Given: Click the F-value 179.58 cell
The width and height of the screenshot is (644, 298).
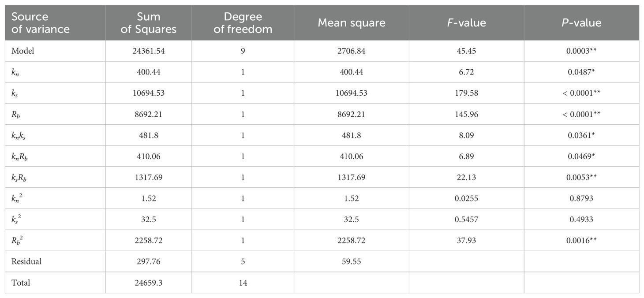Looking at the screenshot, I should click(x=466, y=93).
